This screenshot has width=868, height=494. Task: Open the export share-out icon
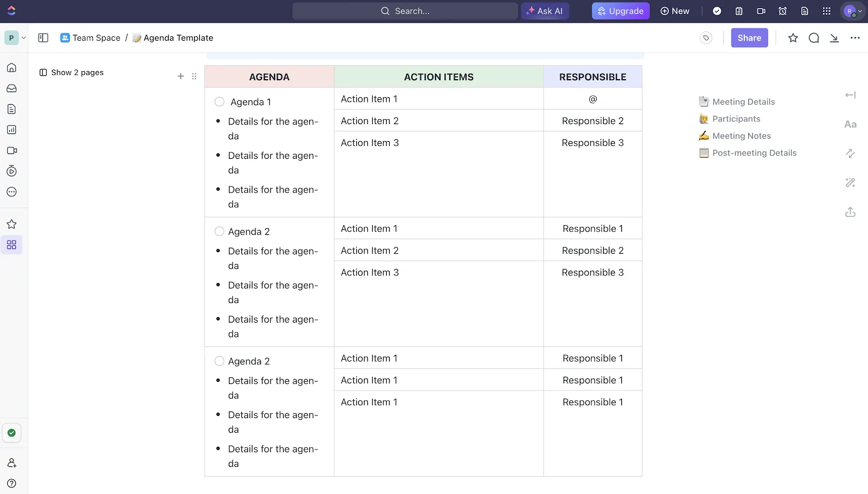tap(850, 212)
